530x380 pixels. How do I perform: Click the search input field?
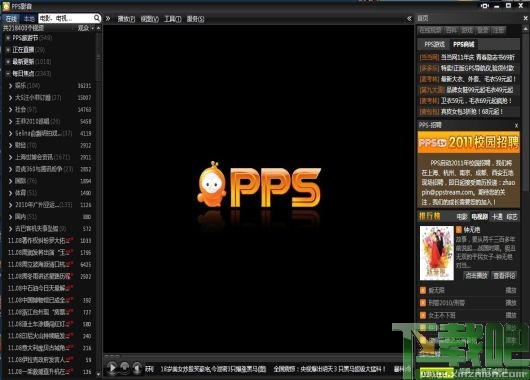tap(66, 18)
